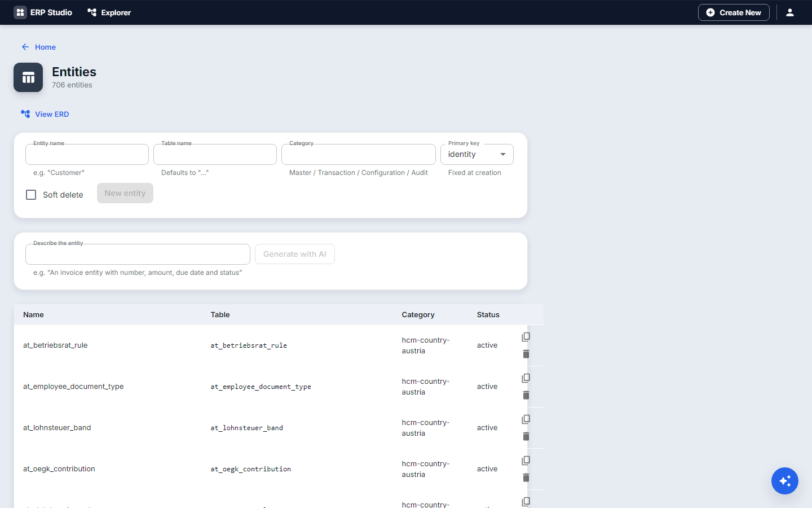812x508 pixels.
Task: Click the ERP Studio logo icon
Action: click(x=20, y=12)
